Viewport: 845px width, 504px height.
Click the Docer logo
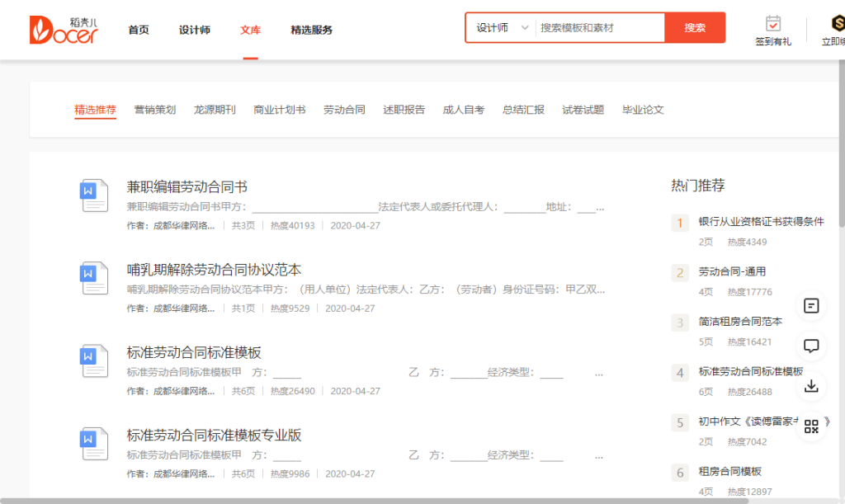(x=64, y=29)
